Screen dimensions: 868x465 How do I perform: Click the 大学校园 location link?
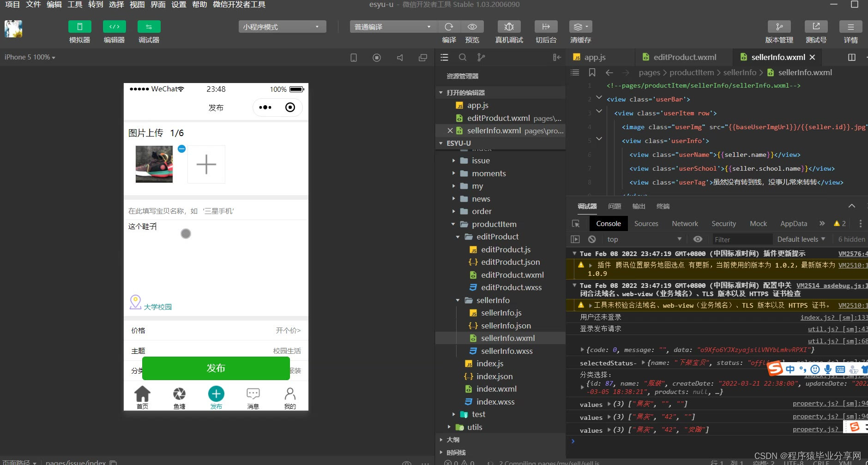(157, 307)
